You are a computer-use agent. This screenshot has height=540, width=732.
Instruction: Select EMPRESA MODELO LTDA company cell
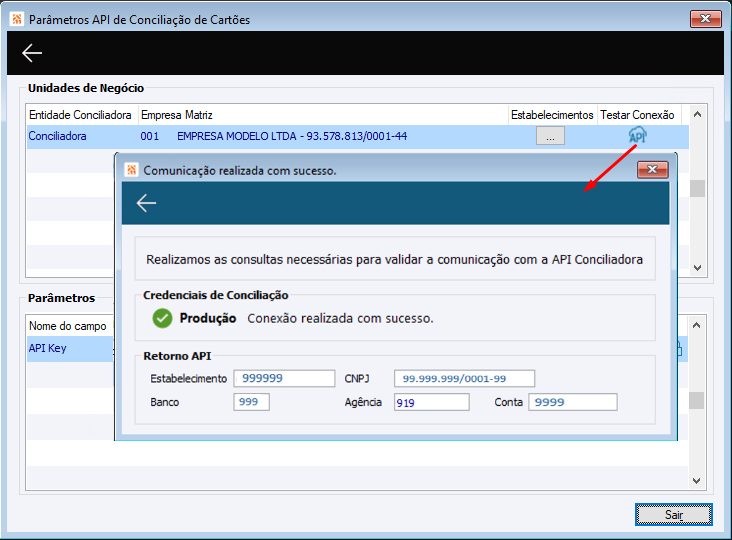click(292, 136)
